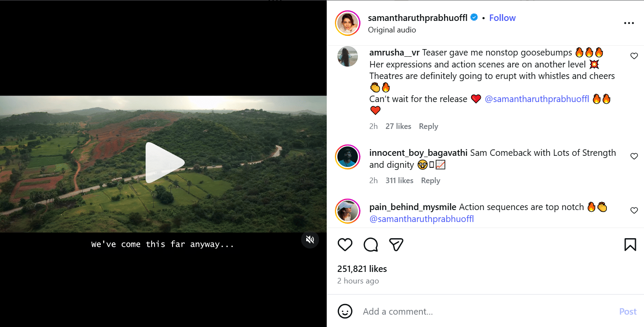Open samantharuthprabhuoffl profile picture
Screen dimensions: 644x327
coord(348,23)
